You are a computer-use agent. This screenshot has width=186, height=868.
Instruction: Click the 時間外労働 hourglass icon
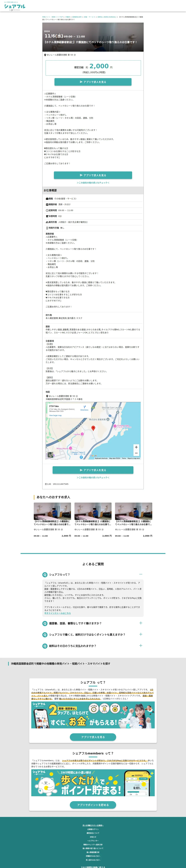tap(47, 228)
